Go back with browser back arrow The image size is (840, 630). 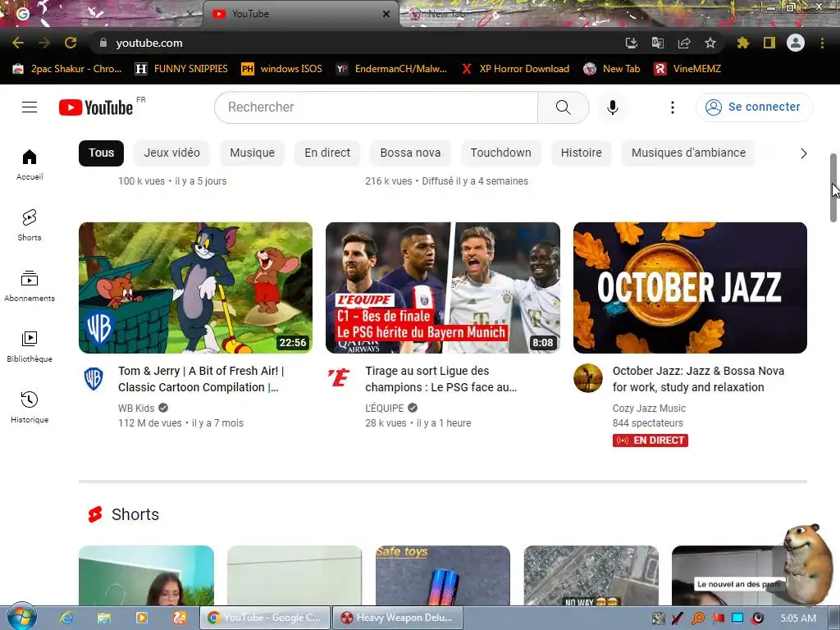(x=18, y=43)
